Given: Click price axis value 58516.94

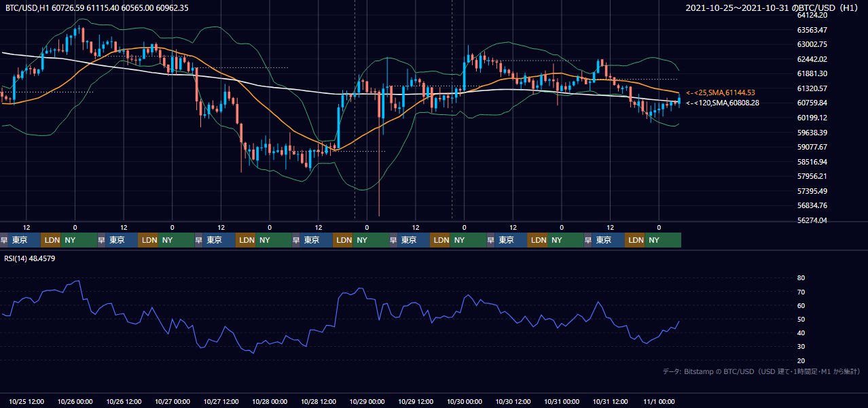Looking at the screenshot, I should (x=812, y=162).
